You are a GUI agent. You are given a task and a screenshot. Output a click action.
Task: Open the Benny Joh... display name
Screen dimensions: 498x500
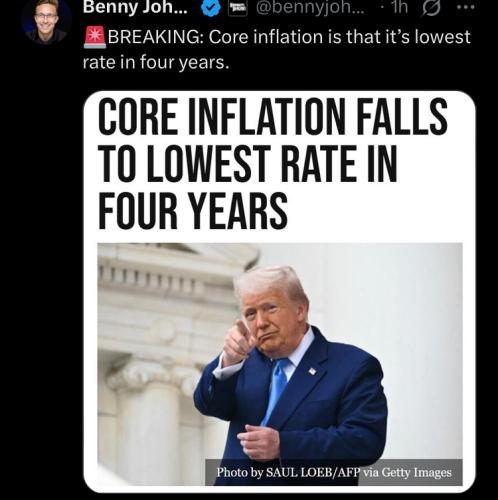[135, 7]
